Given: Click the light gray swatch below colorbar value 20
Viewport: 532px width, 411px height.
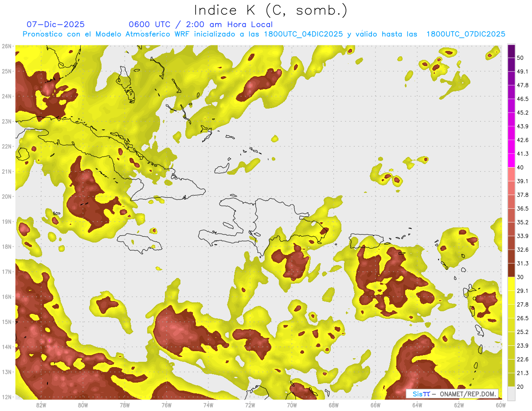Looking at the screenshot, I should point(511,393).
